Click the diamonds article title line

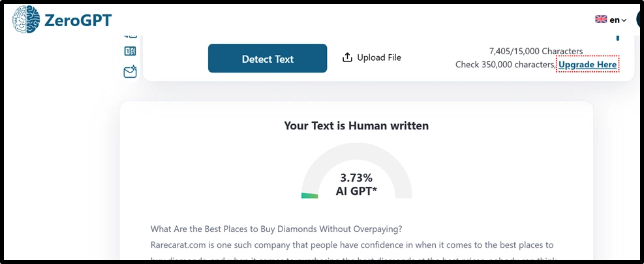276,229
